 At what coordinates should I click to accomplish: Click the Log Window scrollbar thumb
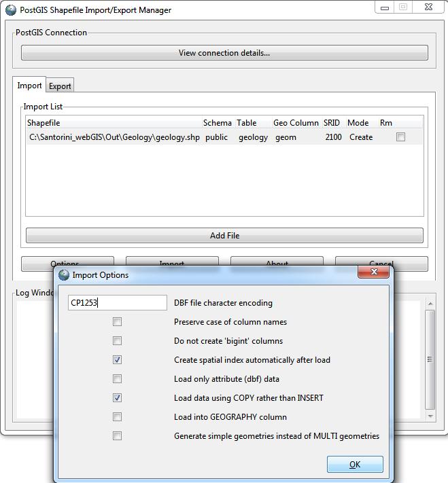pyautogui.click(x=430, y=359)
